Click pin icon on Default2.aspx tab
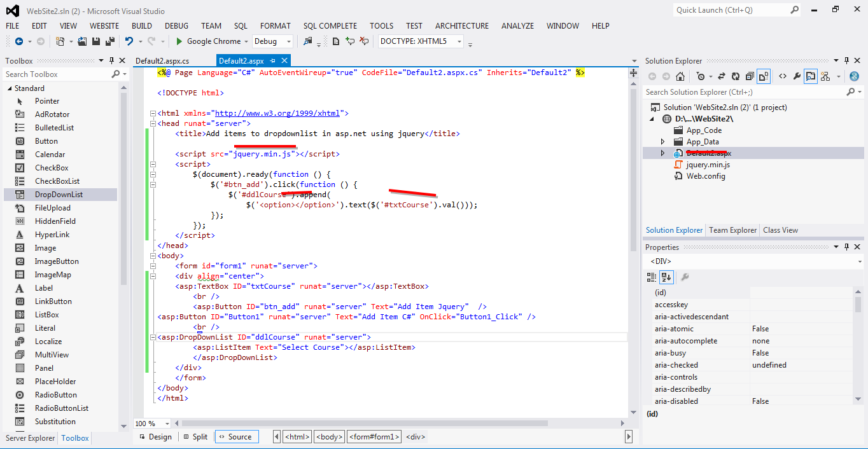 coord(272,61)
